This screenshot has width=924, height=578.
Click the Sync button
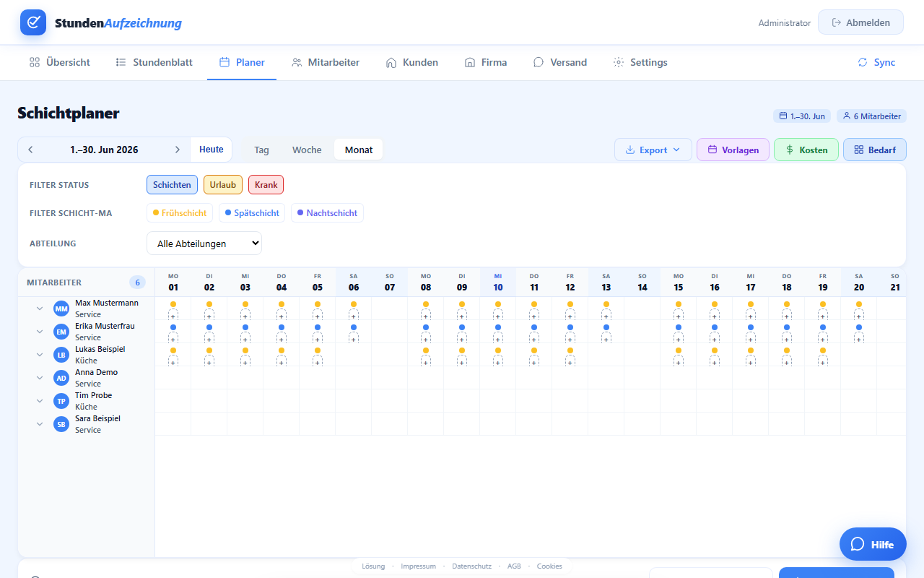876,62
